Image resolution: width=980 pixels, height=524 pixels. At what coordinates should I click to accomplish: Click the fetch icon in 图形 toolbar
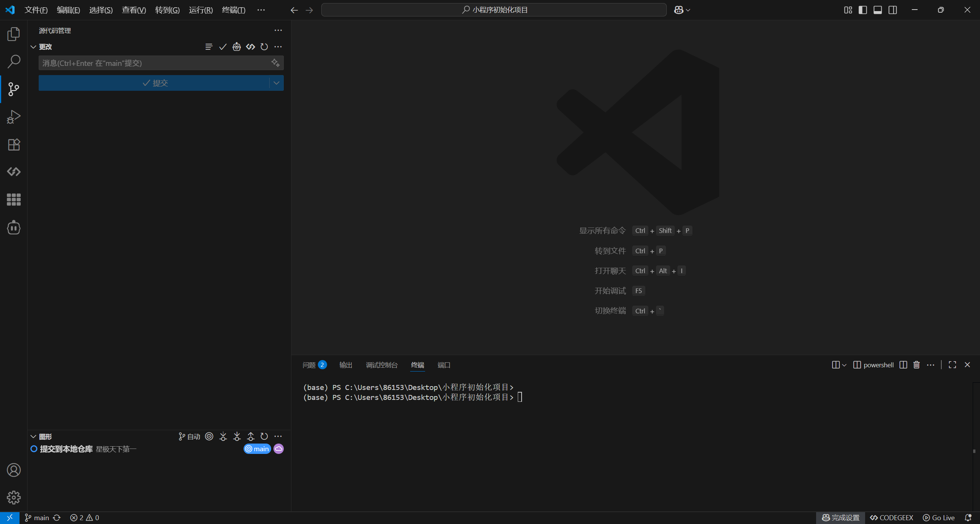coord(223,436)
